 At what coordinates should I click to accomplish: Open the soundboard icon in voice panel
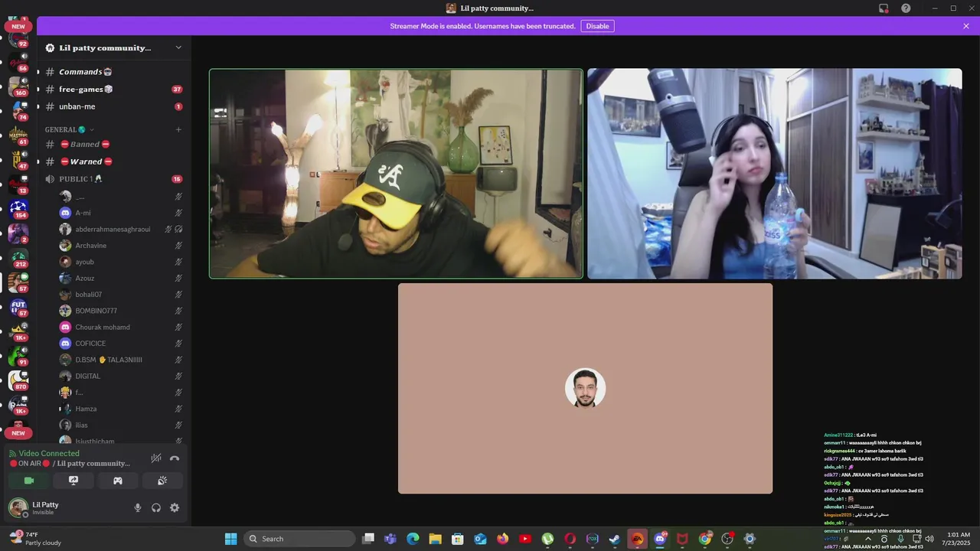tap(162, 481)
